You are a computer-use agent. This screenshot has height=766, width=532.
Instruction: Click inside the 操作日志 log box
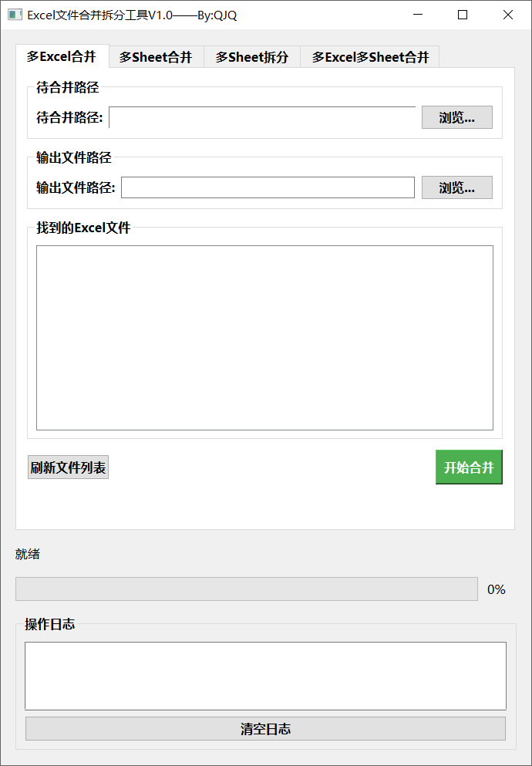pyautogui.click(x=265, y=675)
